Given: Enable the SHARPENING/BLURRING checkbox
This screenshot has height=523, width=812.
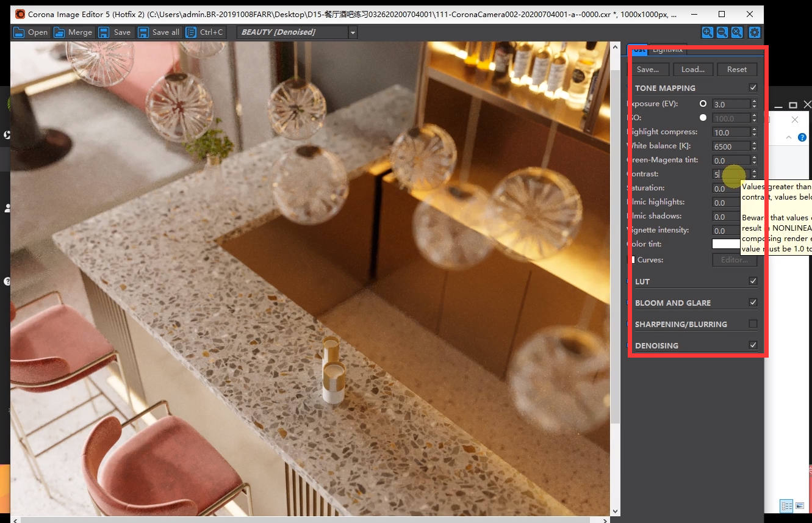Looking at the screenshot, I should [753, 324].
